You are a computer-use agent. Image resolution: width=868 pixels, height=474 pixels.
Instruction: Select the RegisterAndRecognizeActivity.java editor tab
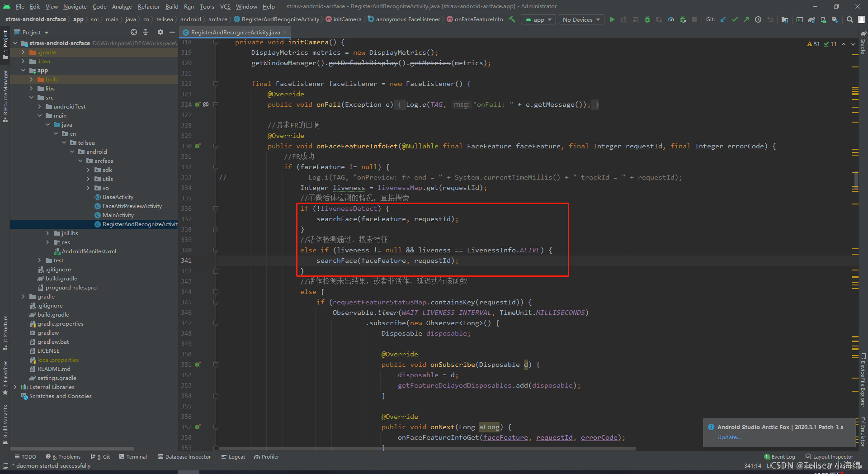pyautogui.click(x=235, y=32)
